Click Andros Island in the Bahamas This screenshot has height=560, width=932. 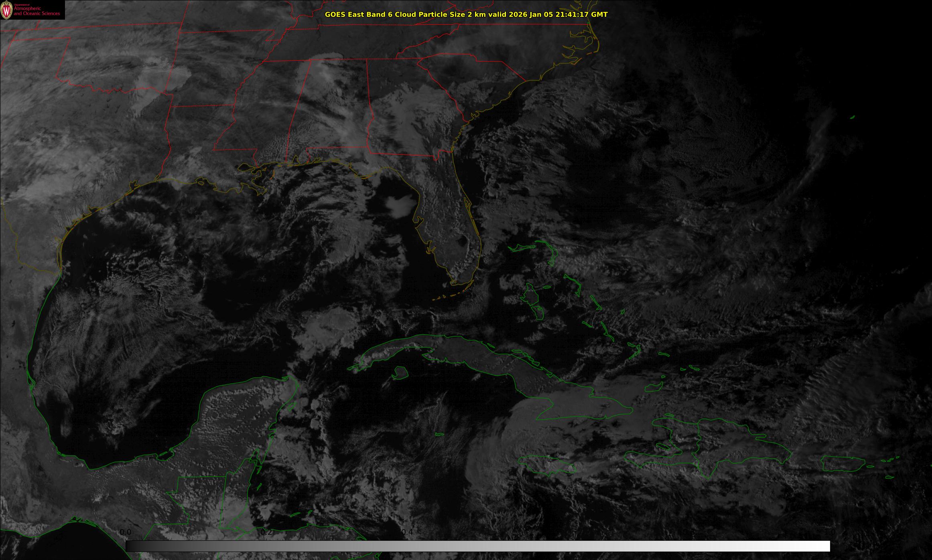[531, 296]
